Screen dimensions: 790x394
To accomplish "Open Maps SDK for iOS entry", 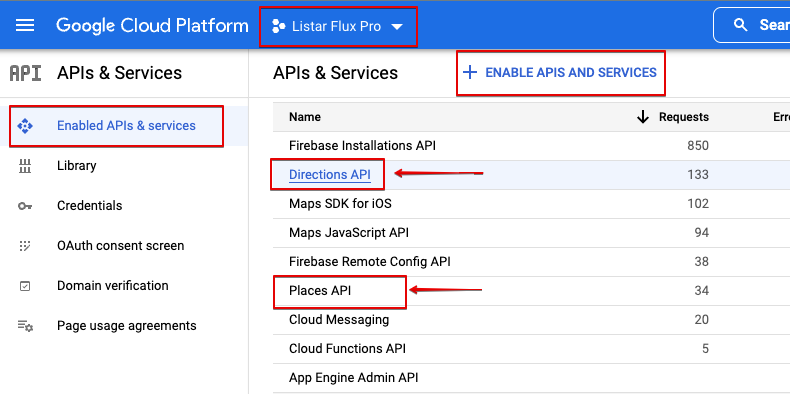I will coord(340,204).
